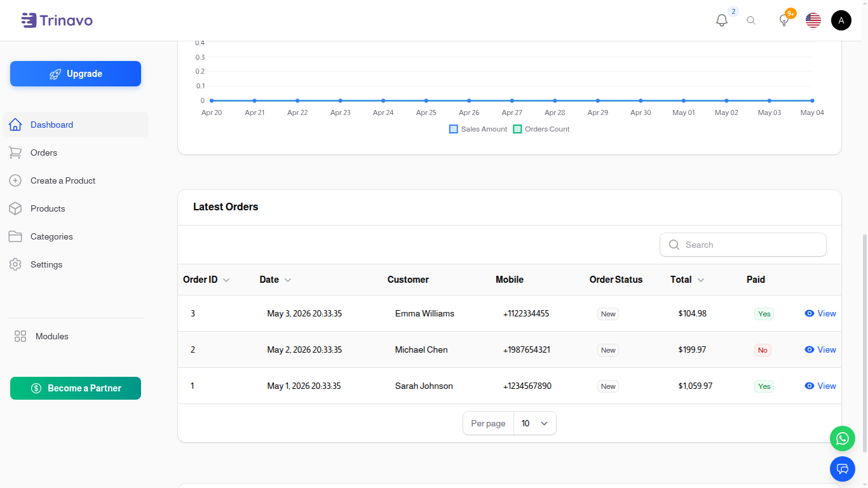The height and width of the screenshot is (488, 868).
Task: Click the eye icon for Sarah Johnson order
Action: [x=810, y=386]
